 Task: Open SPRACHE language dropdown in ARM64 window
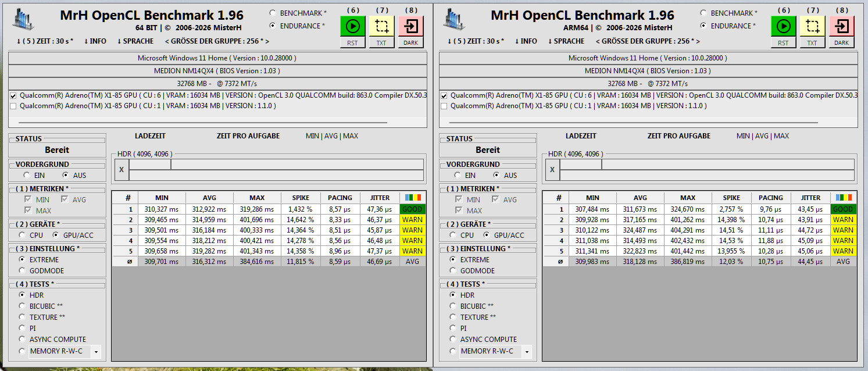pyautogui.click(x=566, y=41)
